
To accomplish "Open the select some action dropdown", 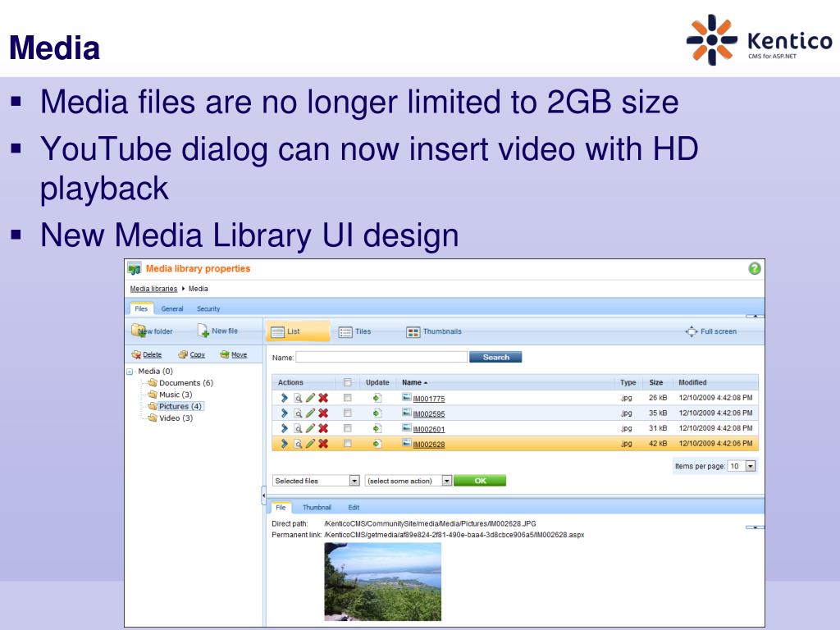I will [409, 481].
